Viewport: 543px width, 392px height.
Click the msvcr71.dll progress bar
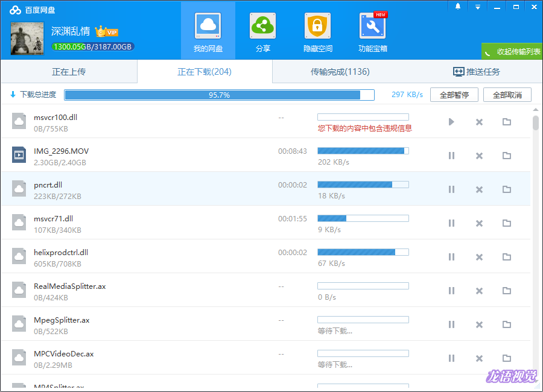(x=363, y=218)
